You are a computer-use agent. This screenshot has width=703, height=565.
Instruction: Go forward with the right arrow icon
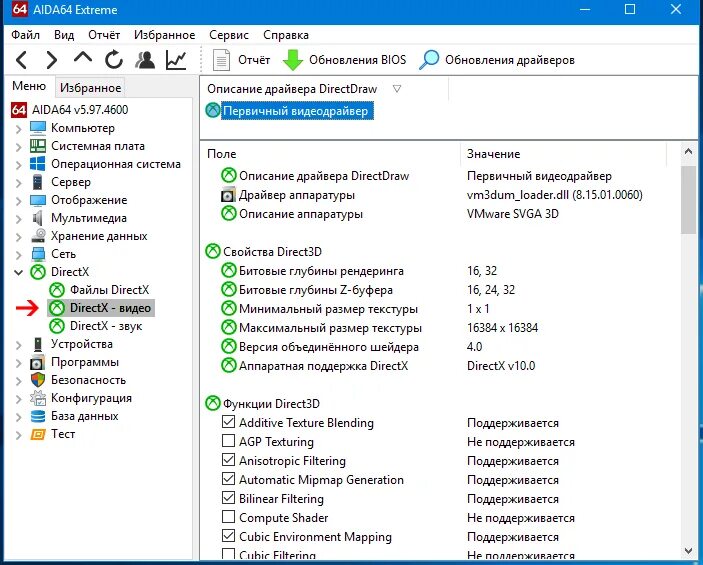52,60
